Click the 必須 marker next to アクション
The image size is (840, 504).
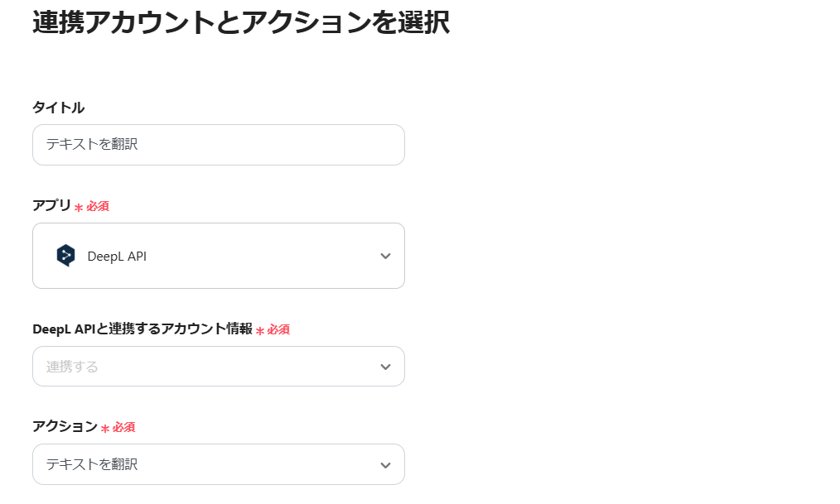tap(123, 427)
